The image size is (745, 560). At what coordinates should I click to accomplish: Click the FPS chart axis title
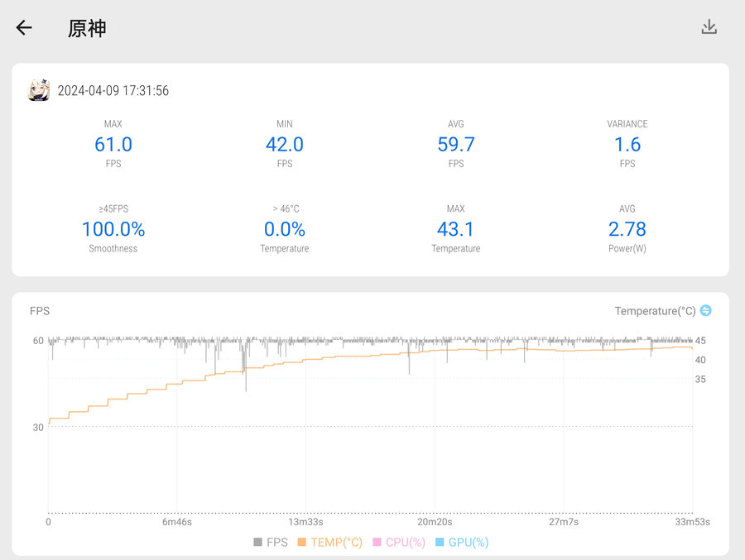point(40,311)
